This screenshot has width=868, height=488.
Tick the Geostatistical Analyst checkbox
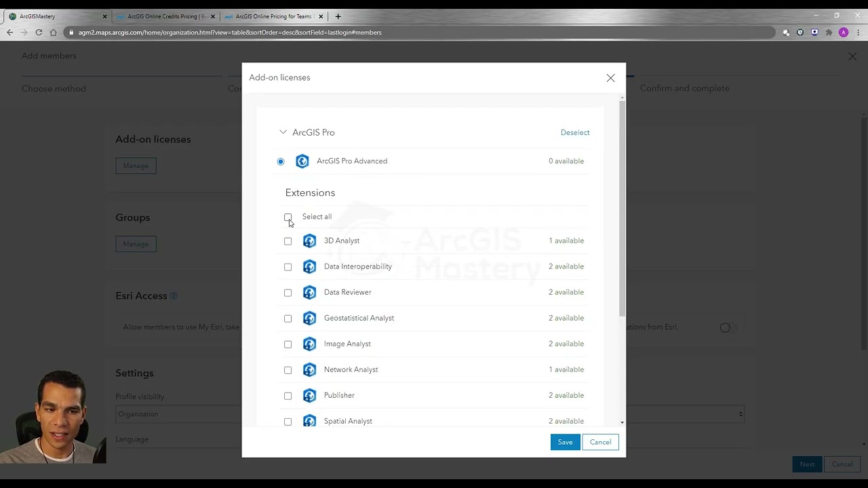tap(288, 319)
